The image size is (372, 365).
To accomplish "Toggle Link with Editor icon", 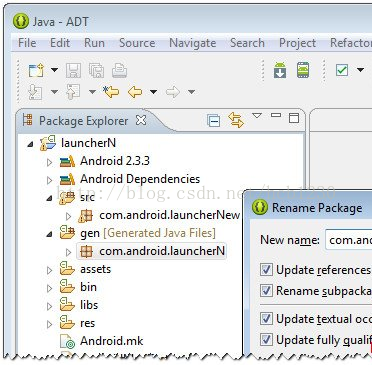I will [x=236, y=120].
